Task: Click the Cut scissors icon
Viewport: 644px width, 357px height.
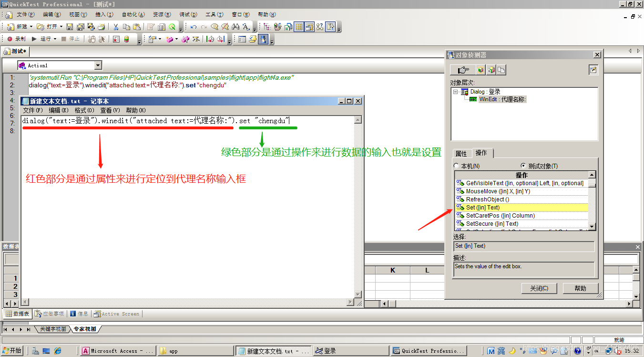Action: point(115,27)
